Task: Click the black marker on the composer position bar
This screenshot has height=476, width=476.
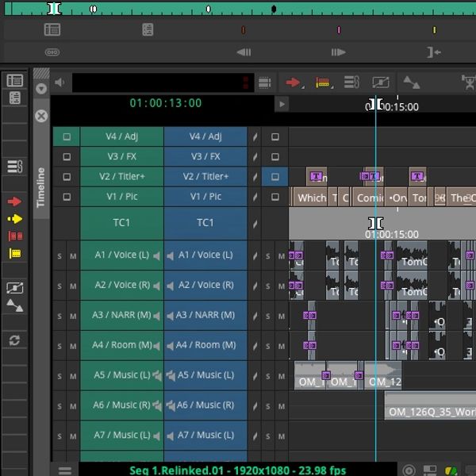Action: tap(274, 9)
